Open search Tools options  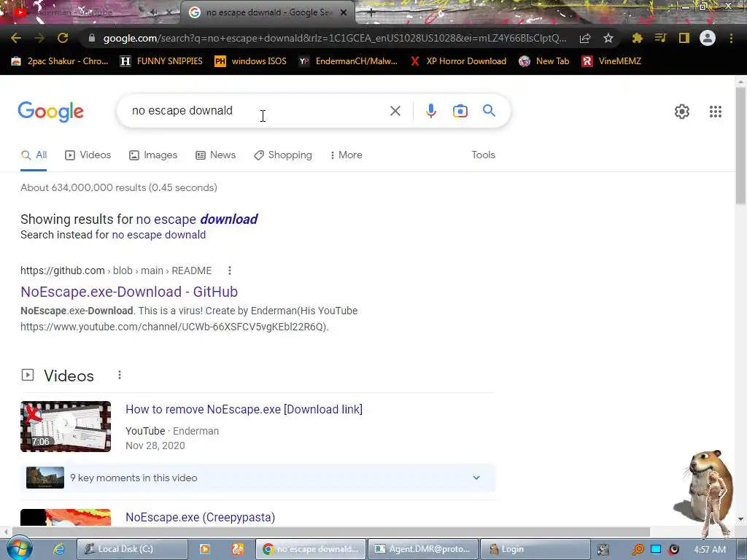coord(483,155)
